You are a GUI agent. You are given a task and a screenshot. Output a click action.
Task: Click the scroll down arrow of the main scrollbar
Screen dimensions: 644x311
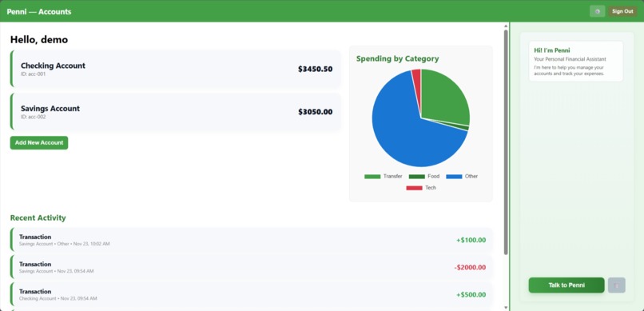tap(506, 307)
